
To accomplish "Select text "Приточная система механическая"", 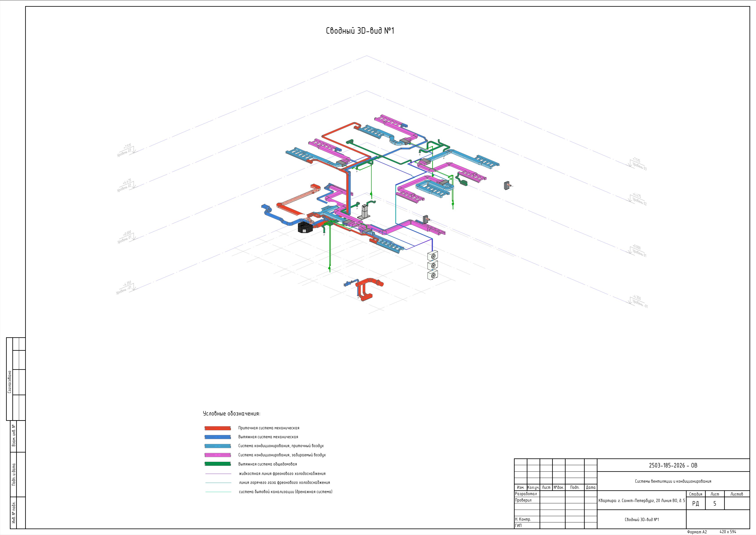I will point(269,428).
